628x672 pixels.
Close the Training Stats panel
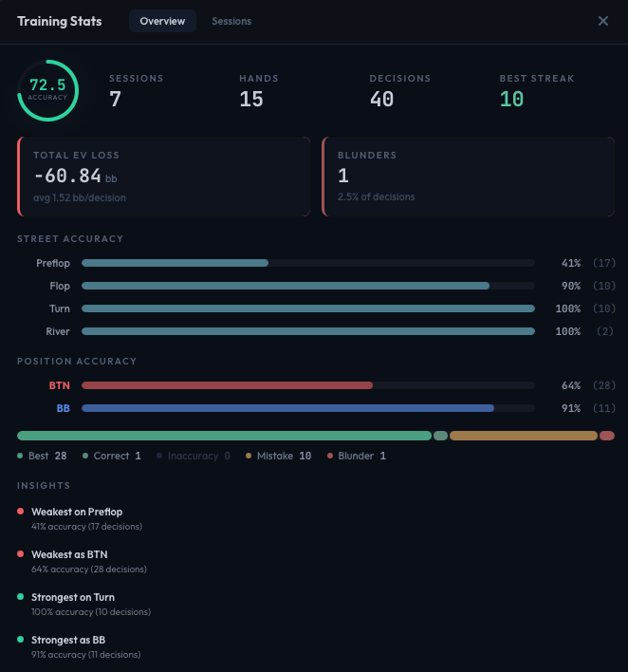(603, 21)
